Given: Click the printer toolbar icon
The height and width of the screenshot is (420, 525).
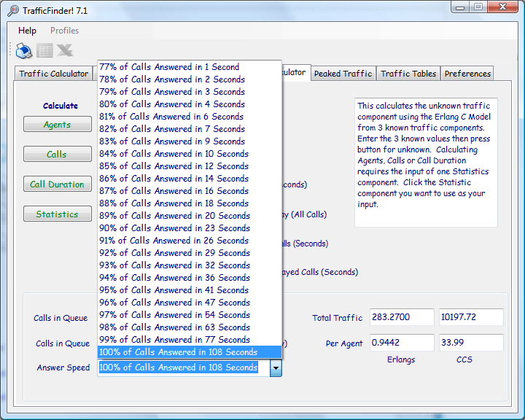Looking at the screenshot, I should [24, 51].
